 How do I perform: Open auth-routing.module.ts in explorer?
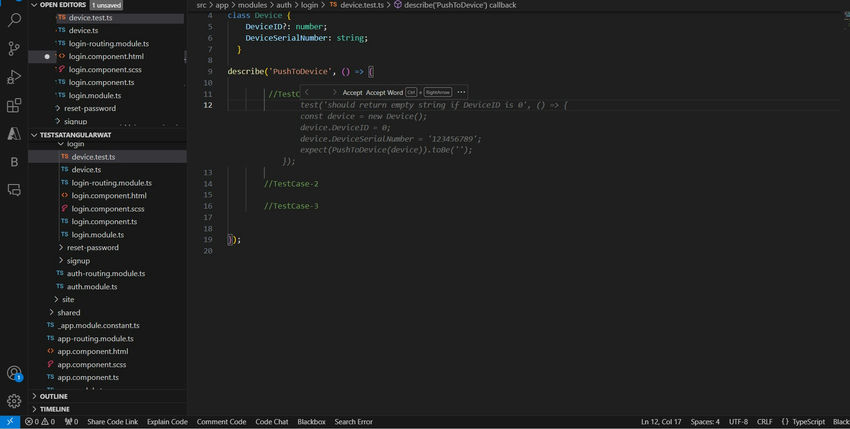coord(106,274)
